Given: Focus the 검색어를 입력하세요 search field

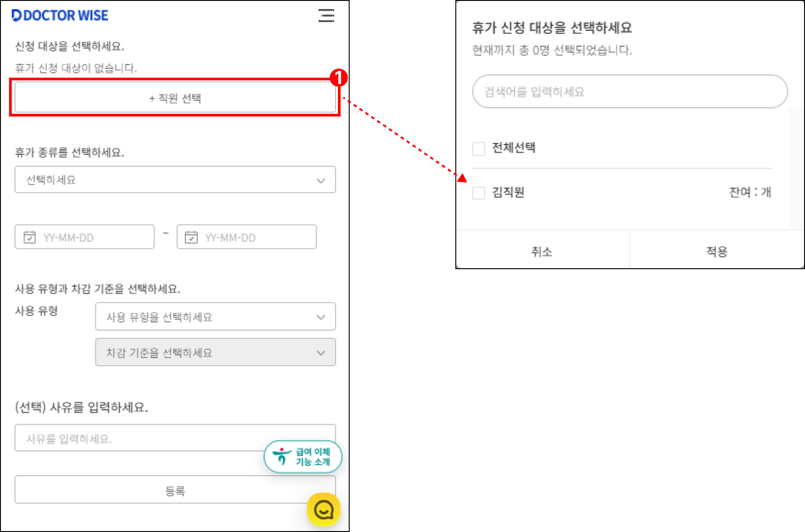Looking at the screenshot, I should coord(630,92).
